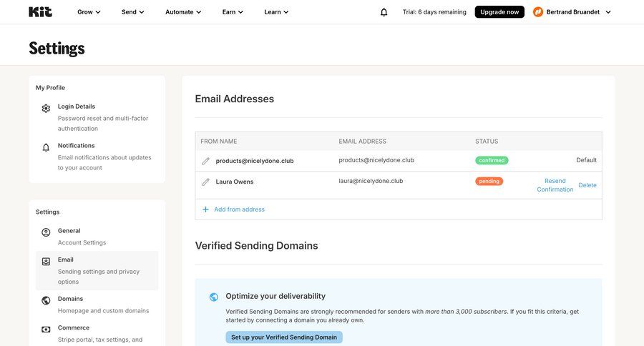Viewport: 644px width, 346px height.
Task: Click the General account icon
Action: click(x=46, y=232)
